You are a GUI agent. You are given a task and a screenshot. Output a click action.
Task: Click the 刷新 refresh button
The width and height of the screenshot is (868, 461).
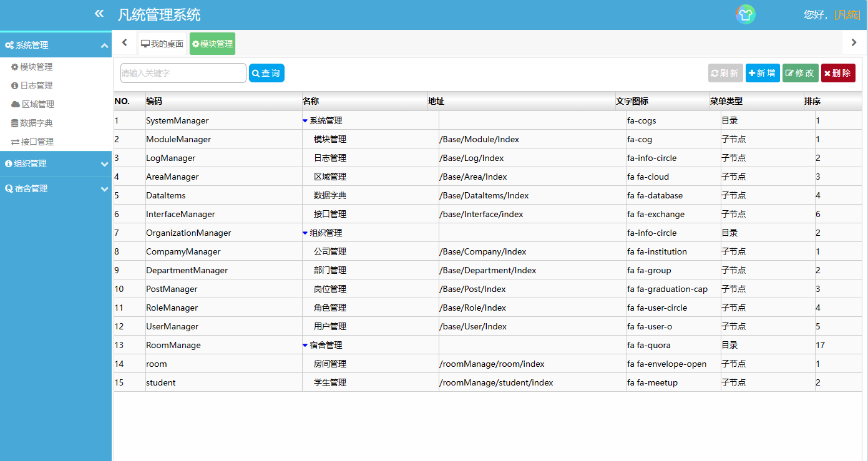click(725, 73)
